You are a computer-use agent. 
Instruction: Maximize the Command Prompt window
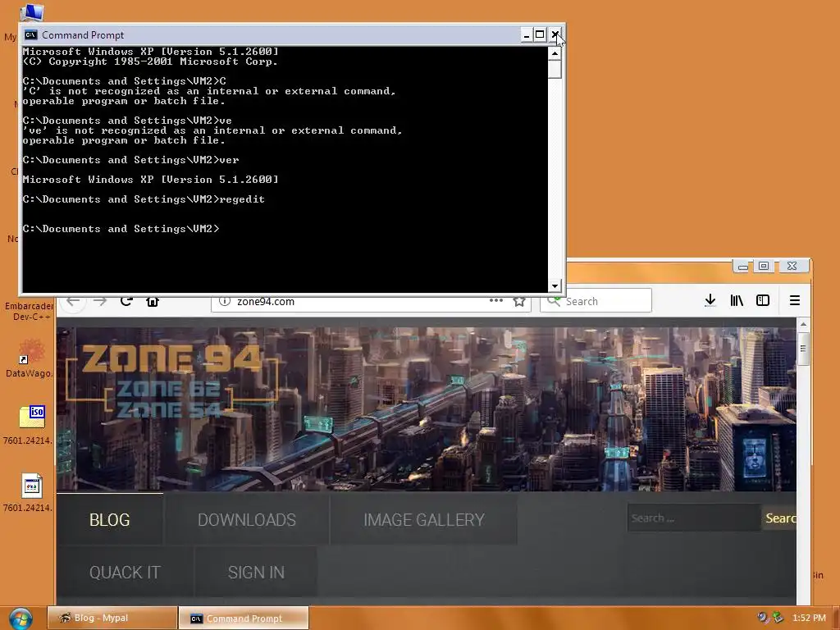pos(540,34)
